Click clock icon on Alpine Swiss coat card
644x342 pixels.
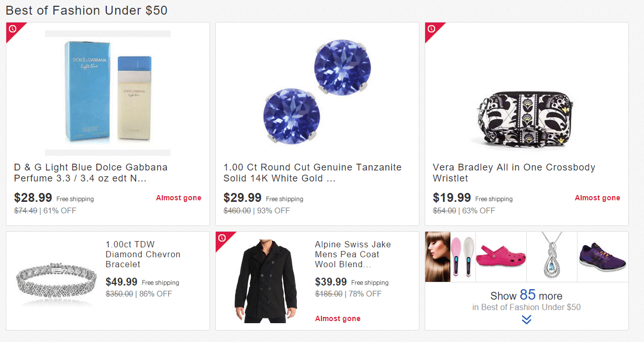click(x=222, y=238)
